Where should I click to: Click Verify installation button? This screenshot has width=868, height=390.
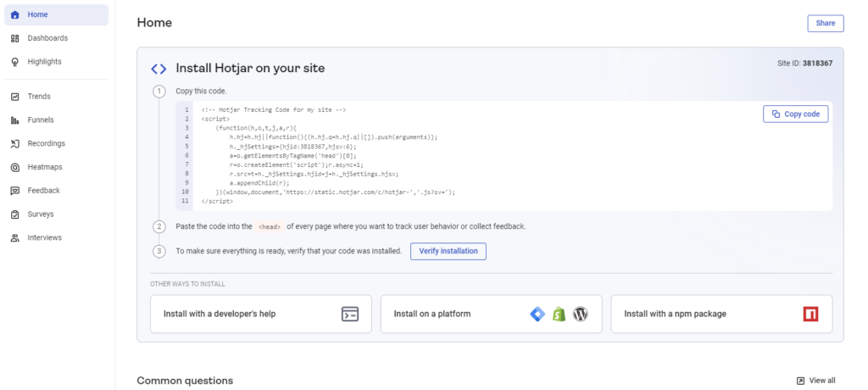point(448,252)
